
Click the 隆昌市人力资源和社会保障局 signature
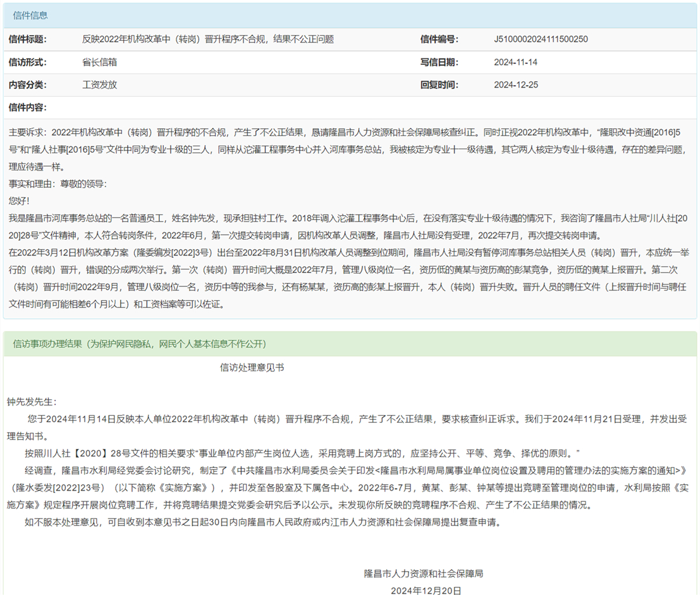point(423,573)
